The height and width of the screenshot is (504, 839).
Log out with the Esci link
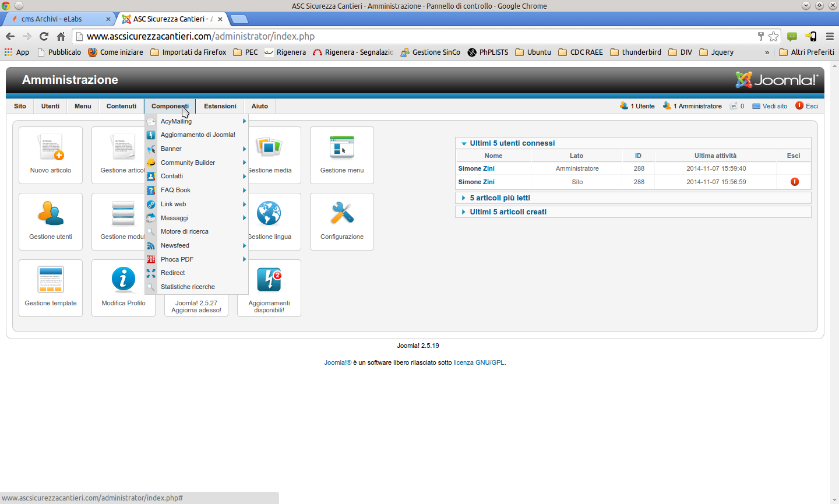click(807, 106)
